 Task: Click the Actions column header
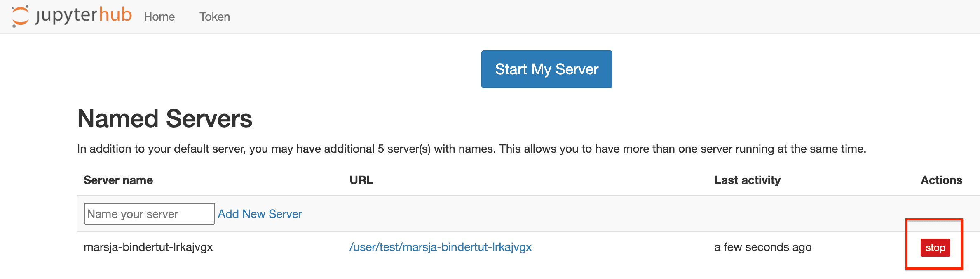[941, 180]
